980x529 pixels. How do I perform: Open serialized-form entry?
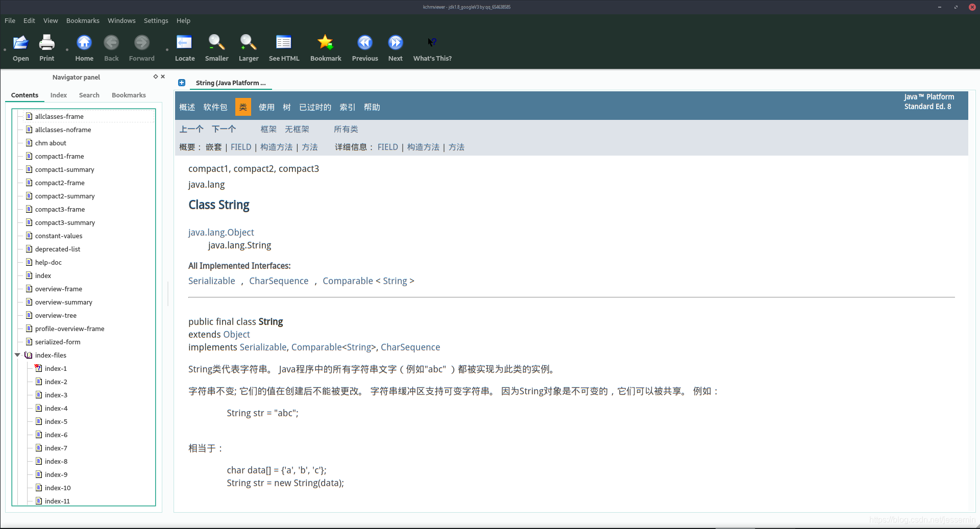click(58, 342)
